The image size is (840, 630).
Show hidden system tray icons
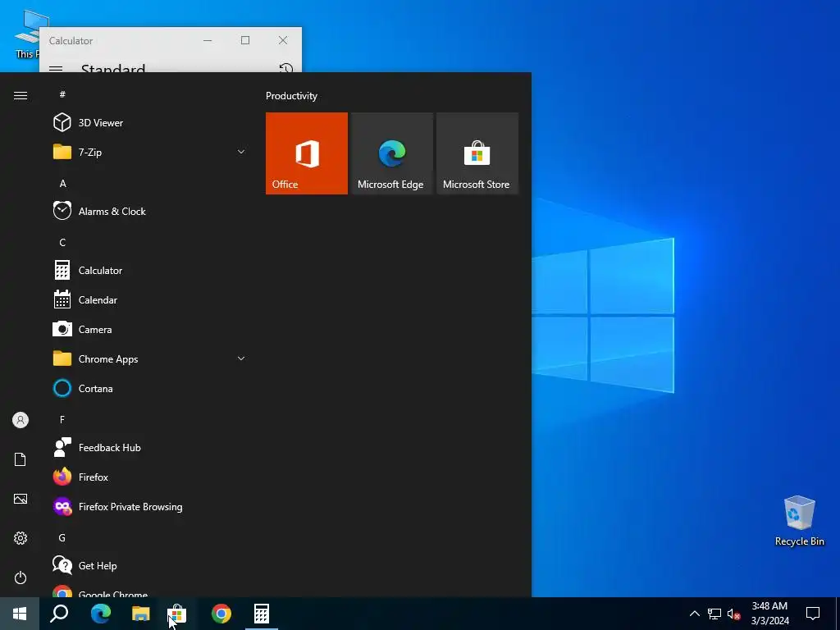click(694, 614)
